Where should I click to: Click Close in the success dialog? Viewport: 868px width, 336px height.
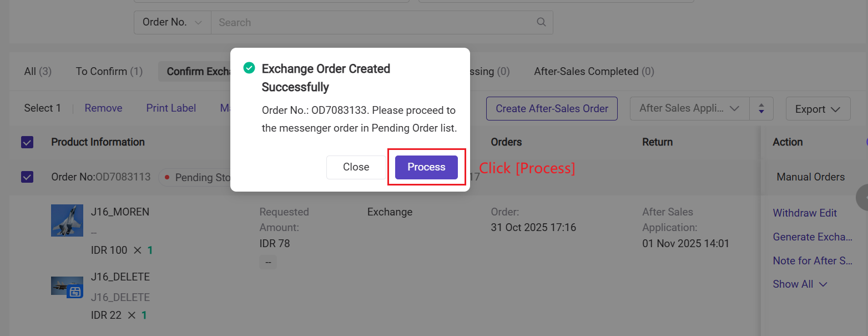click(356, 167)
